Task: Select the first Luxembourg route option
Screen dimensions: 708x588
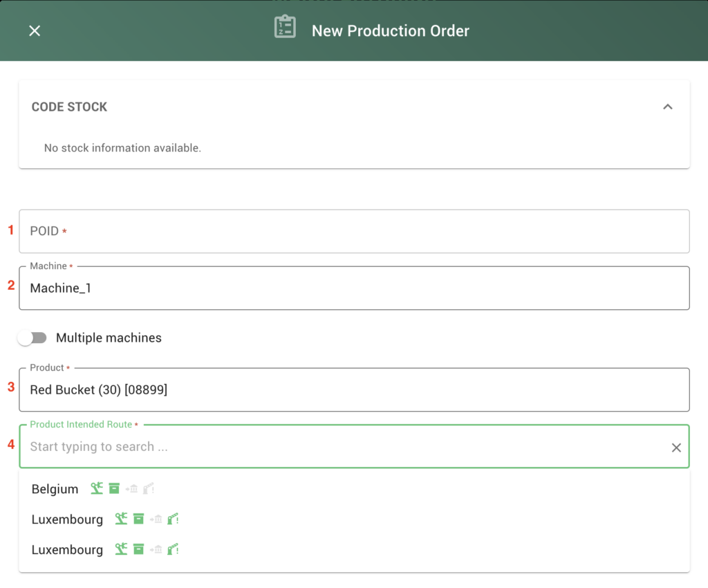Action: [67, 520]
